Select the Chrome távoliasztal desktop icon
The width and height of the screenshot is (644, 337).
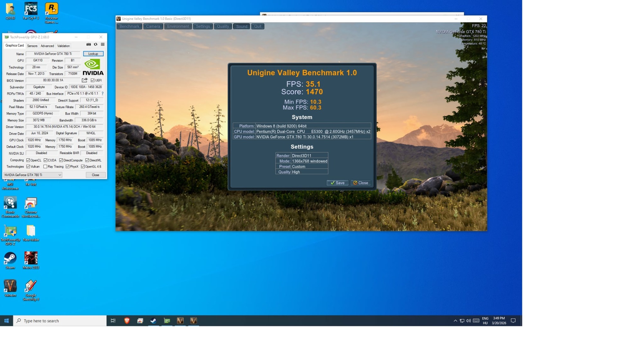pyautogui.click(x=31, y=207)
